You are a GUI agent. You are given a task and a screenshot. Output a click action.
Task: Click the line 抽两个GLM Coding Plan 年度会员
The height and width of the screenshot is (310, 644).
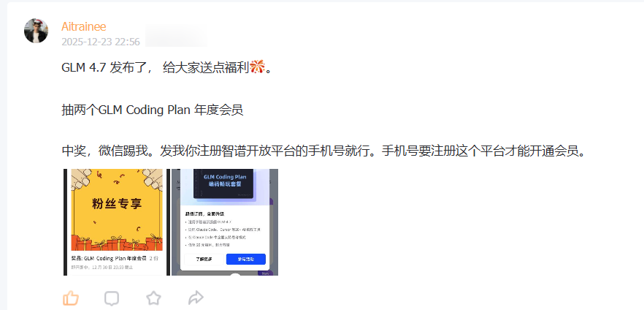(153, 110)
